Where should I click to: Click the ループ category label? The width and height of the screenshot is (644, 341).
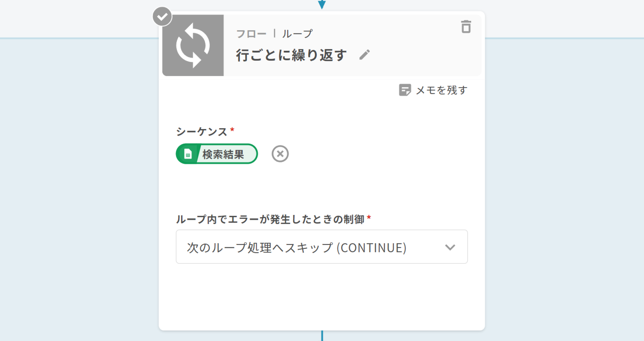(x=297, y=34)
